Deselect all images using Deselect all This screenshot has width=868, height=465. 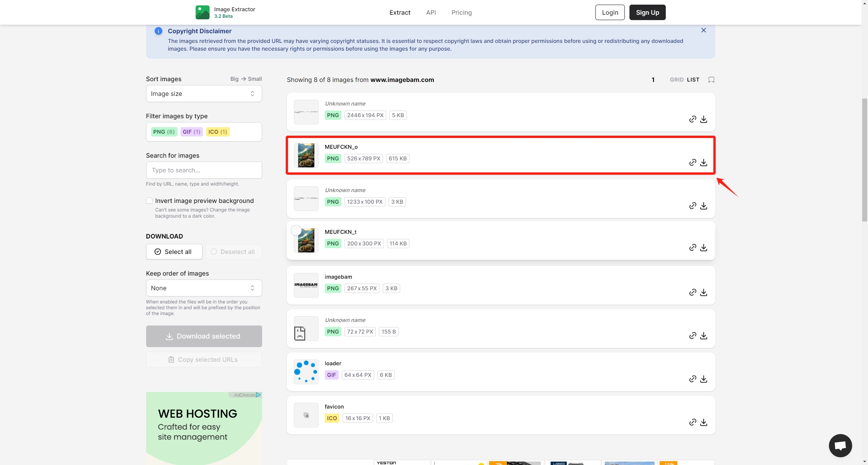(232, 252)
